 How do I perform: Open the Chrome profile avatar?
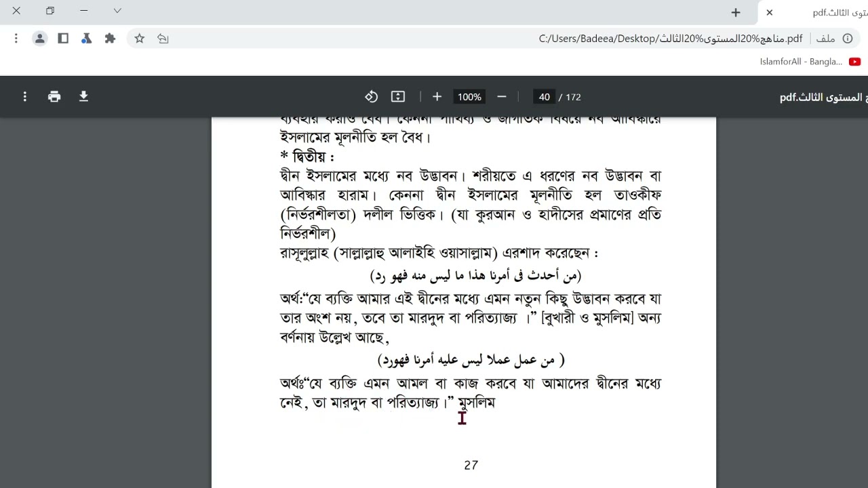[40, 39]
